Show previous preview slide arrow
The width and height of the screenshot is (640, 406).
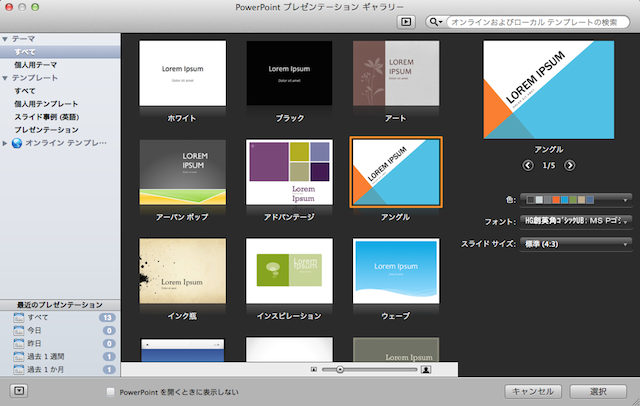coord(528,165)
